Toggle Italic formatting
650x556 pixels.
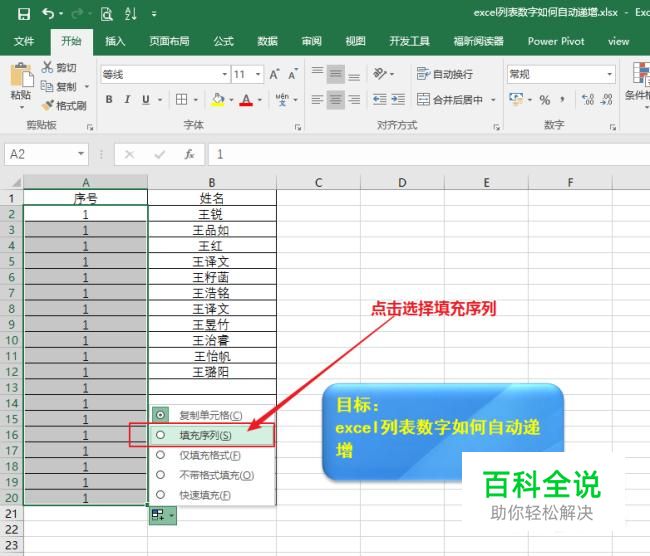(x=128, y=100)
